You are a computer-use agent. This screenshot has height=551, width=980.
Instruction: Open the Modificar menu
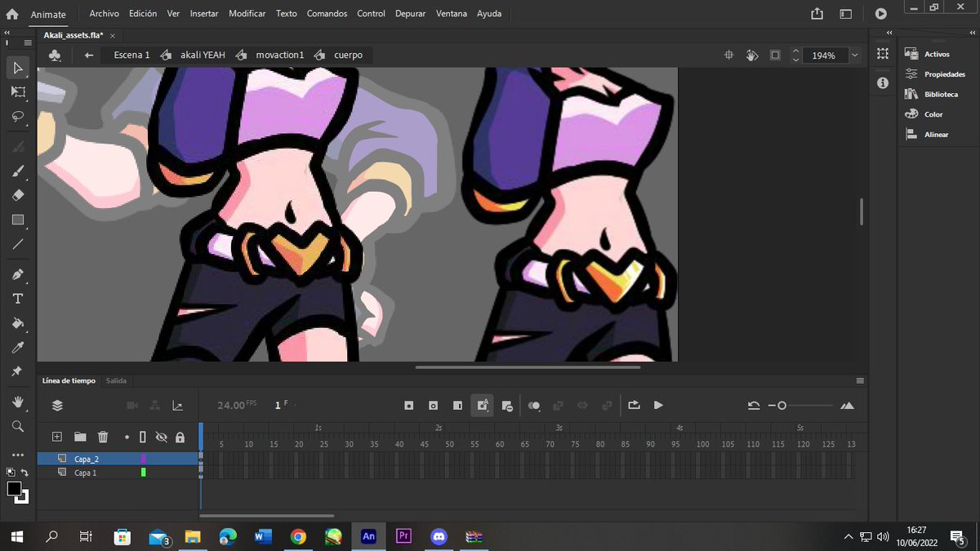pos(247,14)
